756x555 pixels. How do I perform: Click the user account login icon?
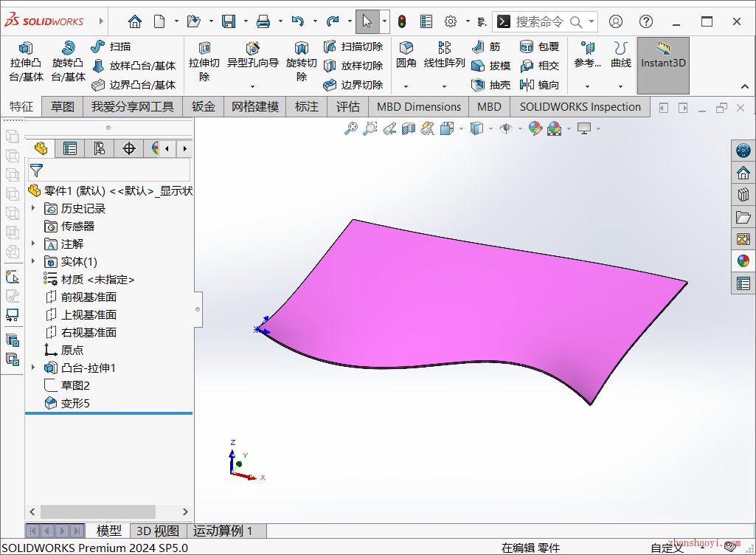(x=616, y=21)
